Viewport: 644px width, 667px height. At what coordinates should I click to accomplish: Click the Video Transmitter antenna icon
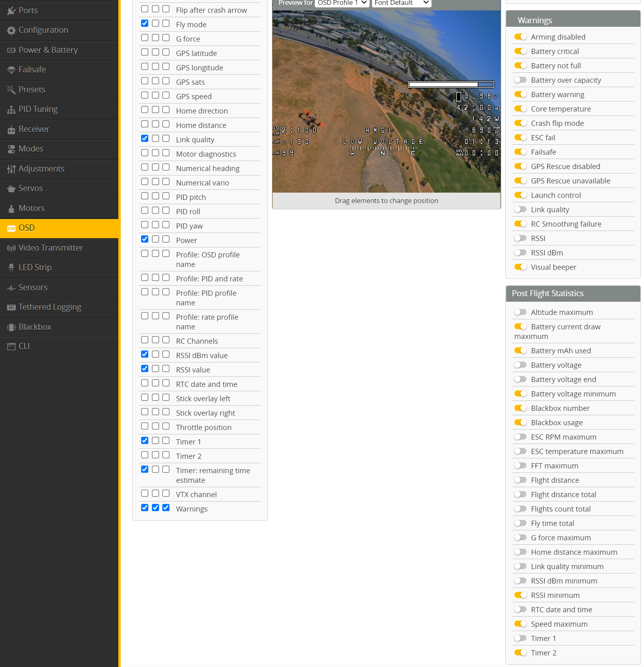(11, 248)
